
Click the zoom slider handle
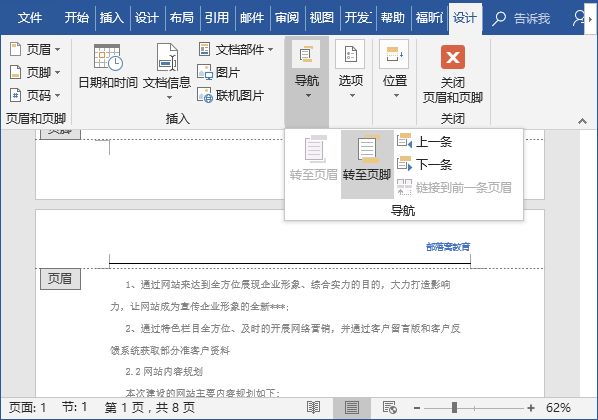(x=454, y=408)
